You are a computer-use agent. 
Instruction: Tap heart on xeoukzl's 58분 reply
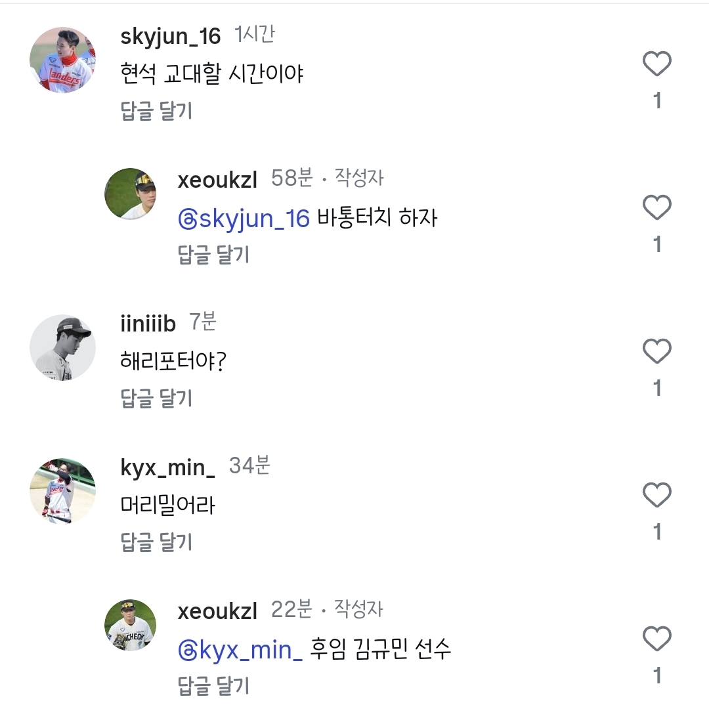656,208
